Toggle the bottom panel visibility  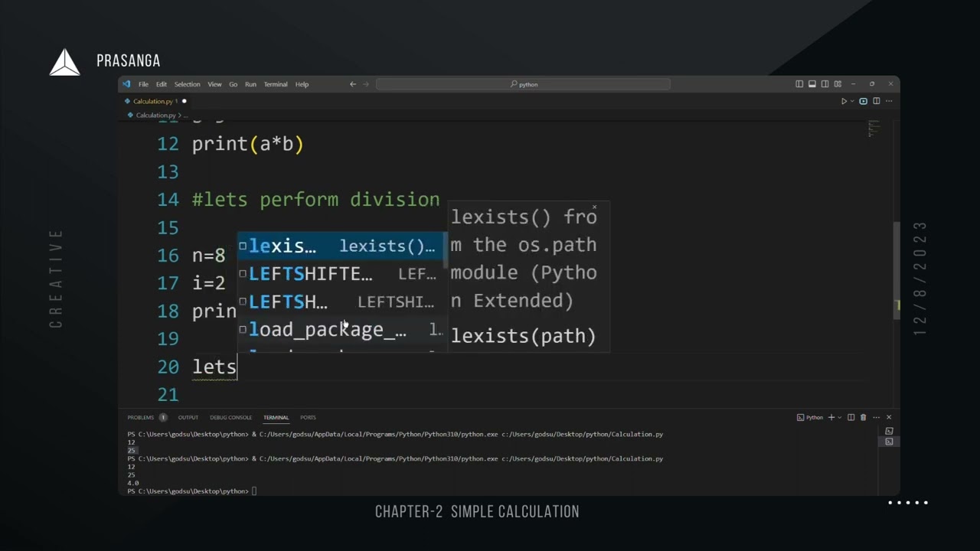tap(812, 84)
